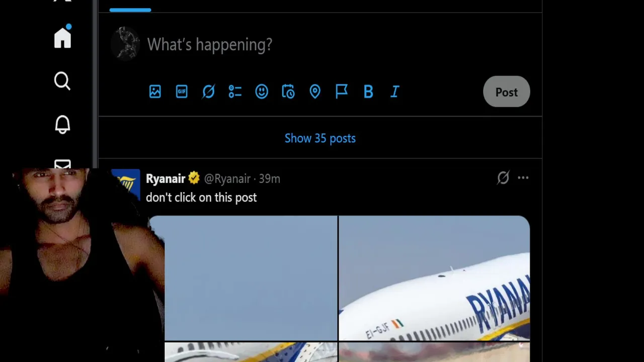Open the Notifications bell icon

(62, 124)
